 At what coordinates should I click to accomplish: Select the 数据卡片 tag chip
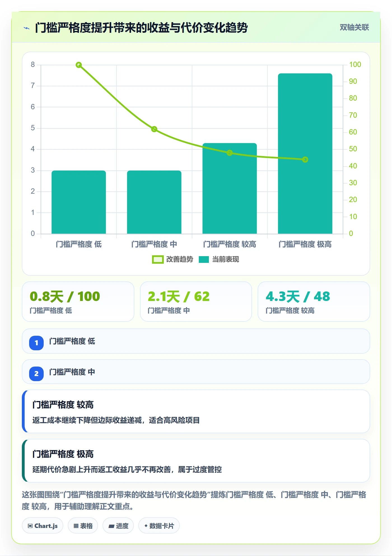pyautogui.click(x=159, y=526)
